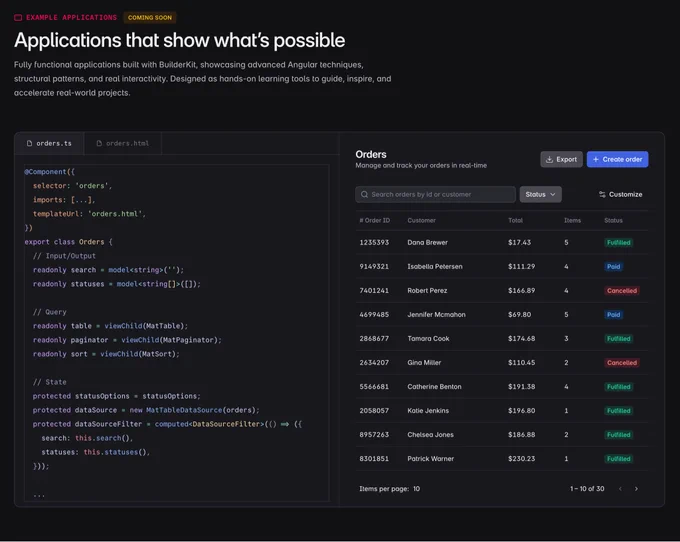Image resolution: width=680 pixels, height=542 pixels.
Task: Open the Items per page selector
Action: click(416, 489)
